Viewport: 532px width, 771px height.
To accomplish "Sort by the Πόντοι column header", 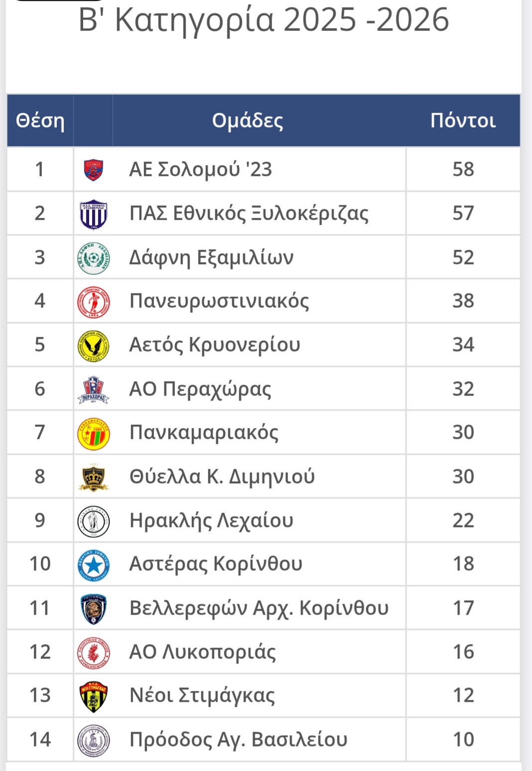I will point(463,121).
